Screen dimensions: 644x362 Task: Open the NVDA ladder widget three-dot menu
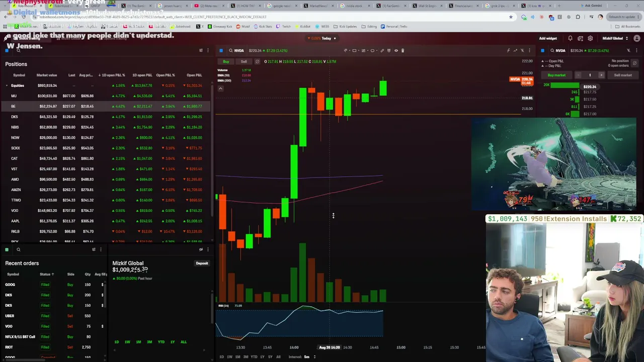[x=637, y=50]
